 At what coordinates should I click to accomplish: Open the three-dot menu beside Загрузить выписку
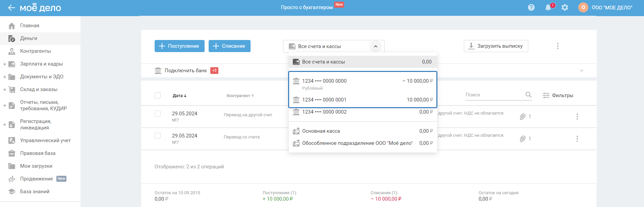(558, 46)
